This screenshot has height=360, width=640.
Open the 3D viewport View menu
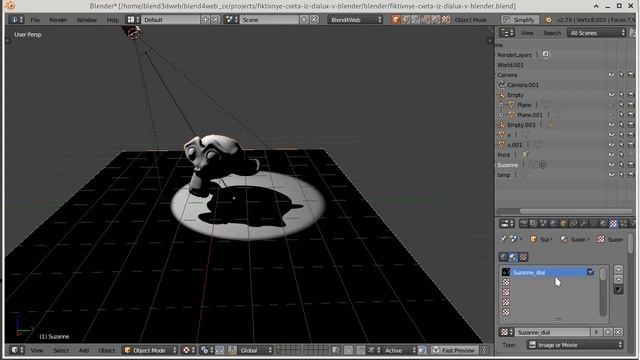(x=37, y=351)
